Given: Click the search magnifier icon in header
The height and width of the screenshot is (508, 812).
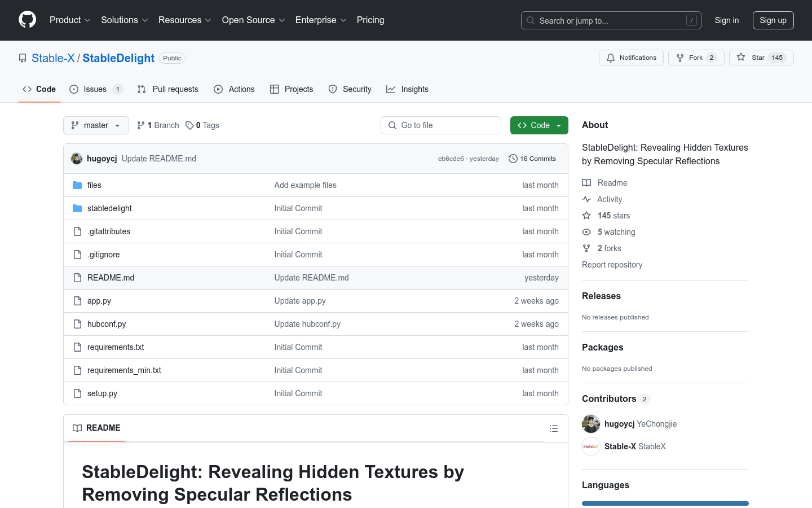Looking at the screenshot, I should (531, 20).
